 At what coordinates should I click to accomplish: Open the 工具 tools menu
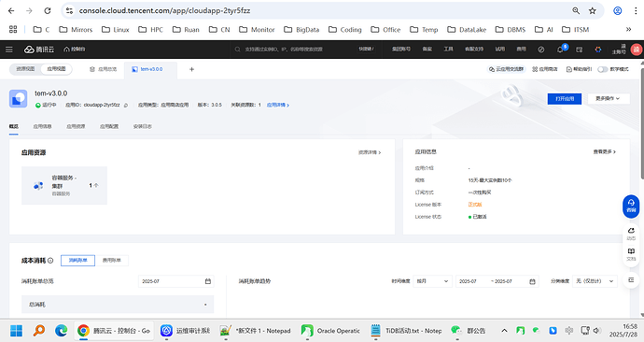(x=448, y=49)
